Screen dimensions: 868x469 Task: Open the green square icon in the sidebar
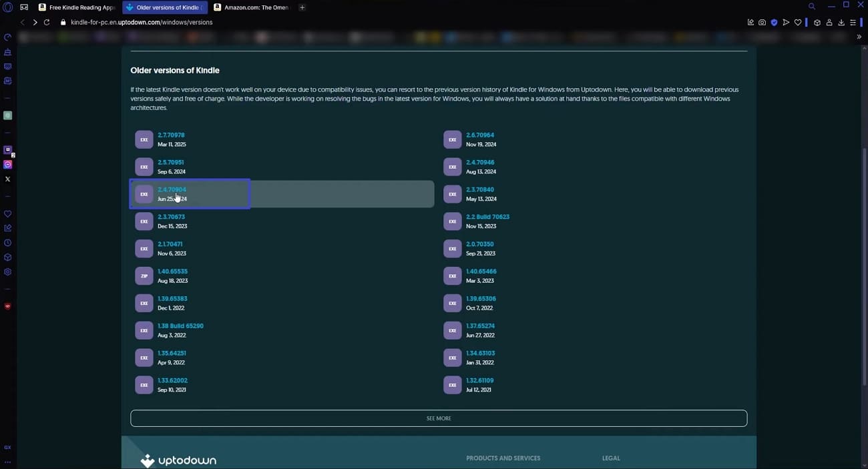click(x=7, y=115)
